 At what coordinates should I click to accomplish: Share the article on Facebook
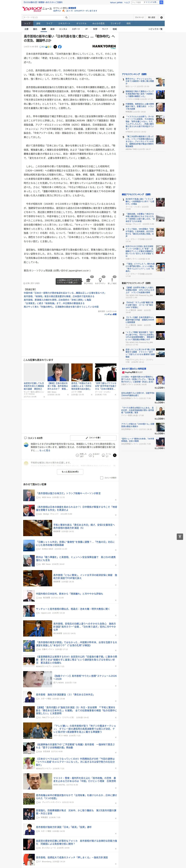[x=60, y=47]
